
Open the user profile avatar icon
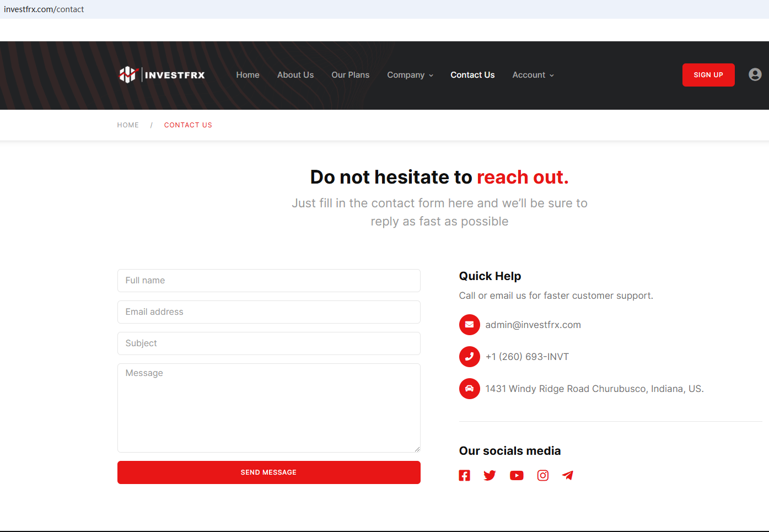755,74
